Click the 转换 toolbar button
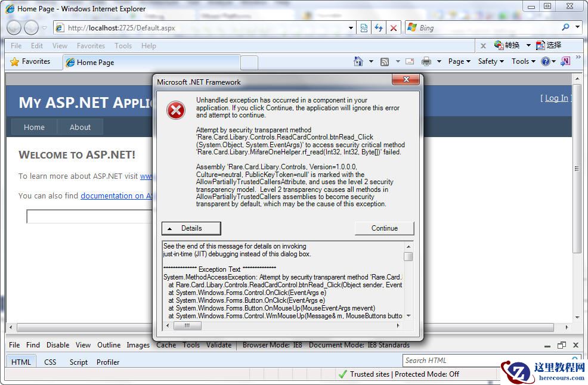588x385 pixels. (x=507, y=45)
